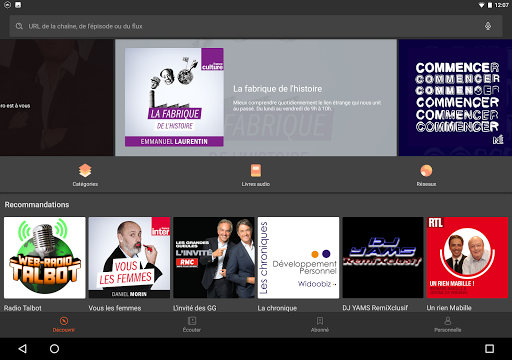Open the dark banner card on the left
Viewport: 512px width, 360px height.
[x=57, y=98]
